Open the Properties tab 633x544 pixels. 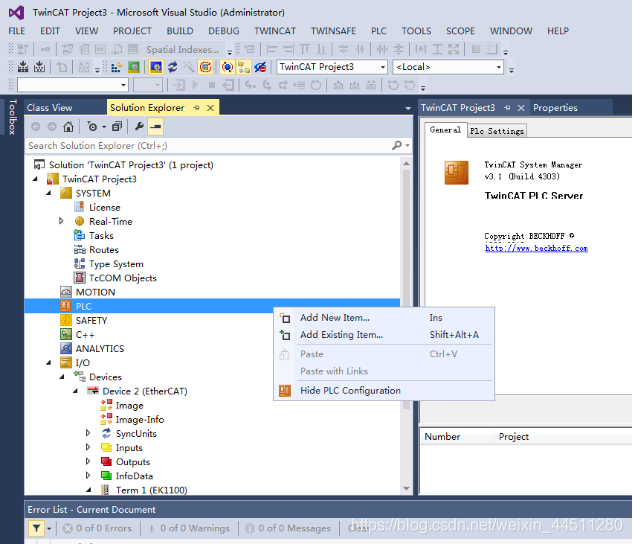tap(555, 108)
